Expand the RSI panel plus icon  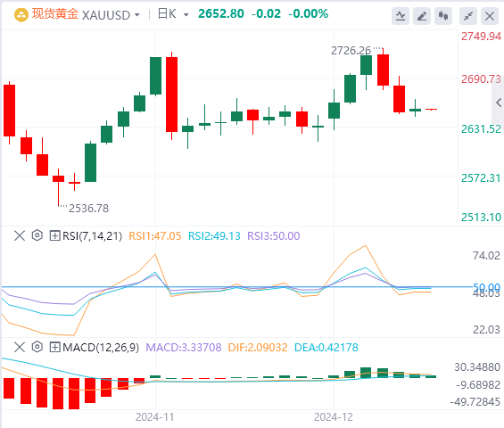(55, 236)
